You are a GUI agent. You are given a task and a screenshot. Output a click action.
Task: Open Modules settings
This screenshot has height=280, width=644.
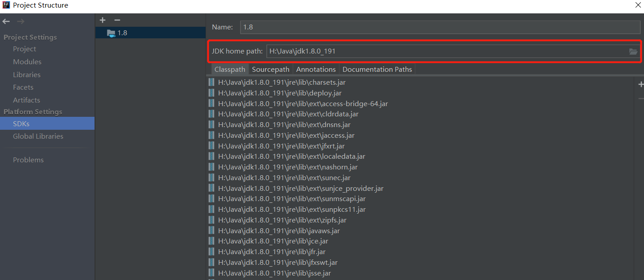(x=27, y=62)
